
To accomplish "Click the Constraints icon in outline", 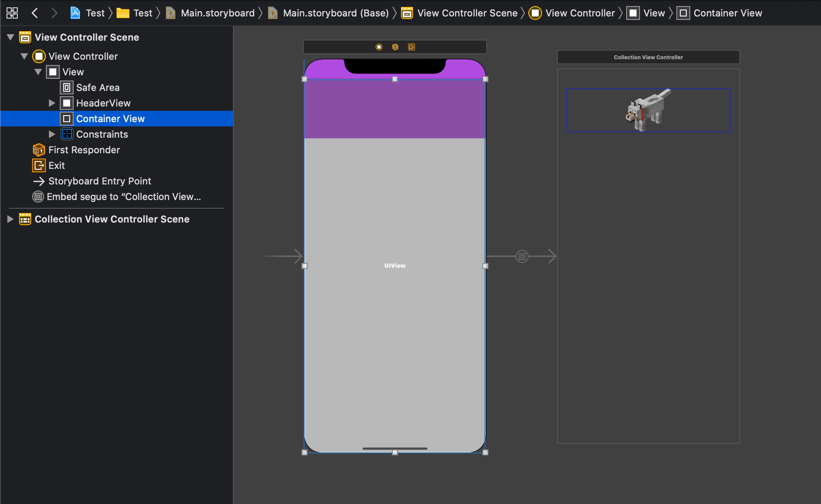I will click(67, 134).
